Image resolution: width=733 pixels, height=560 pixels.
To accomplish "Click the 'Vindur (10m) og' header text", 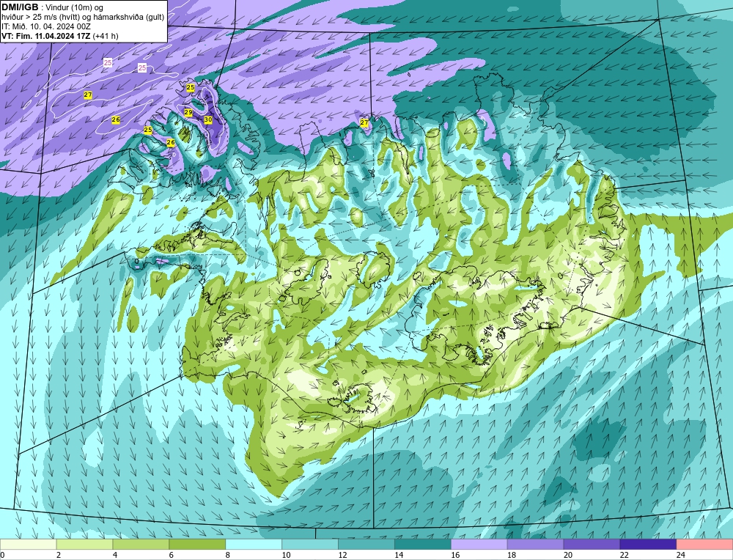I will [x=74, y=7].
